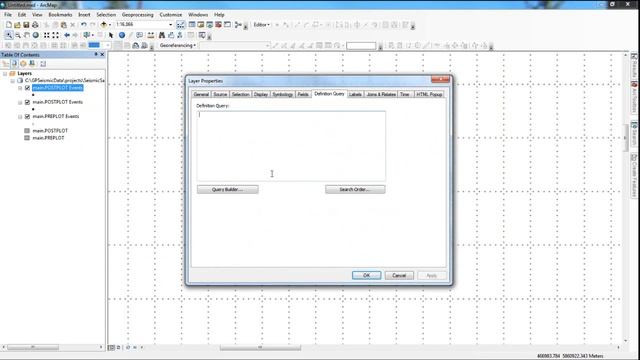640x360 pixels.
Task: Undo the last action
Action: pyautogui.click(x=83, y=25)
